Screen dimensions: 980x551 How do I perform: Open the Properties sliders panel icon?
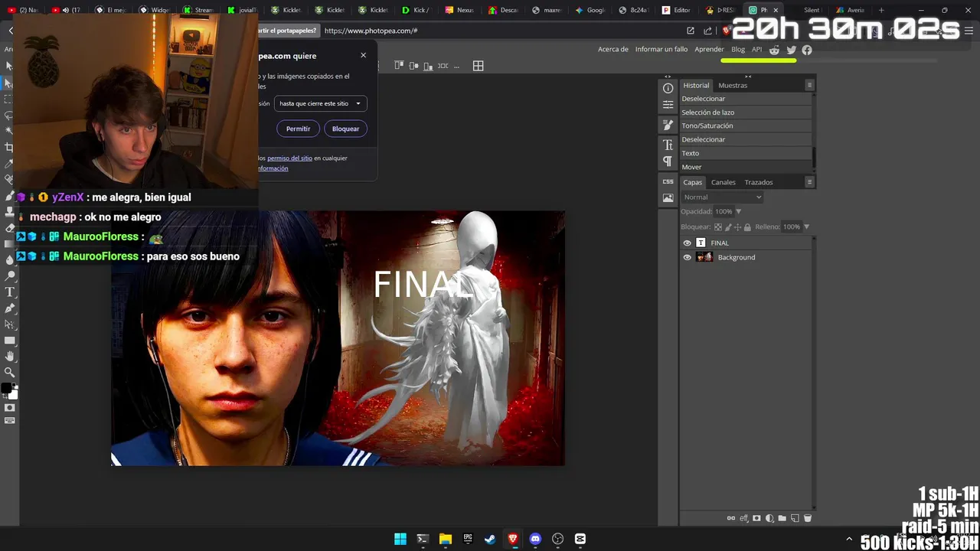668,104
